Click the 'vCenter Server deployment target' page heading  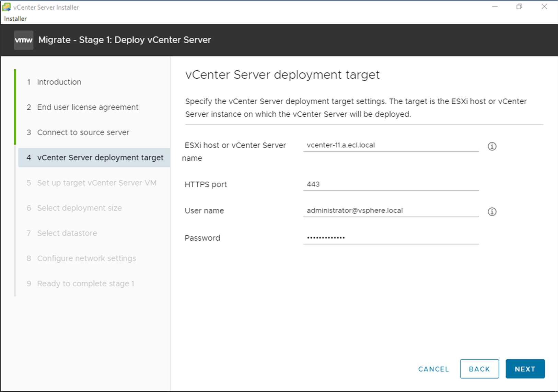(x=282, y=75)
